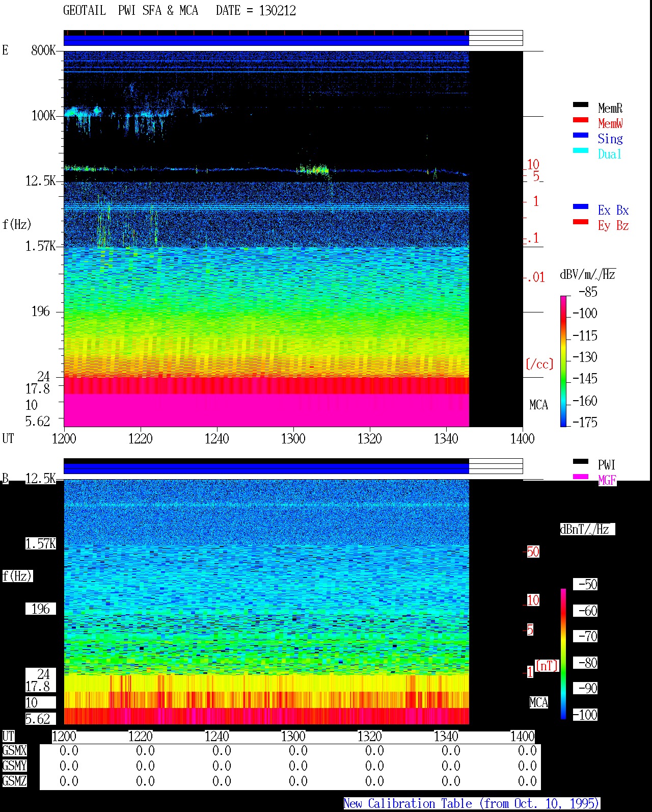Viewport: 652px width, 812px height.
Task: Click the -175 value on the electric color scale
Action: [x=585, y=422]
